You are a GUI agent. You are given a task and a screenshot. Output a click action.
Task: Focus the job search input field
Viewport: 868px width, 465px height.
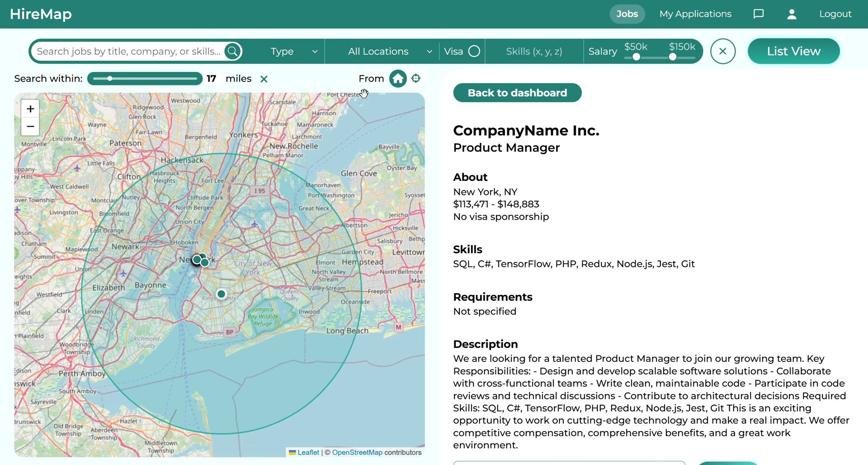tap(129, 52)
